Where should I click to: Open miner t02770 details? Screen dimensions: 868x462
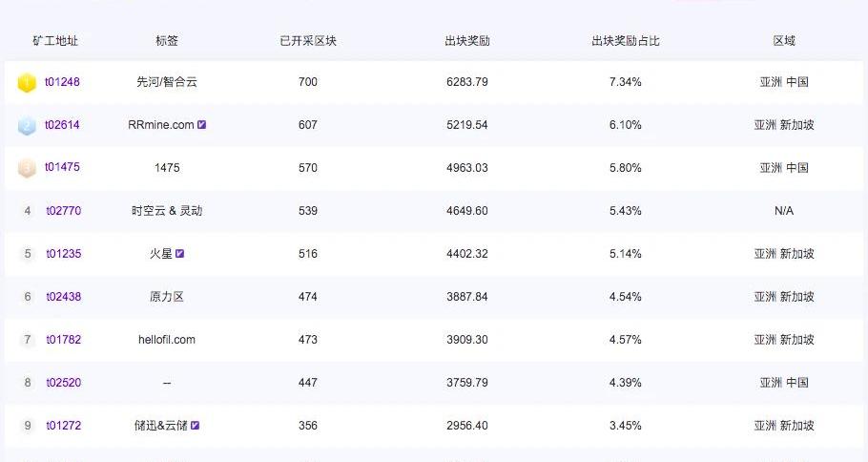coord(64,211)
